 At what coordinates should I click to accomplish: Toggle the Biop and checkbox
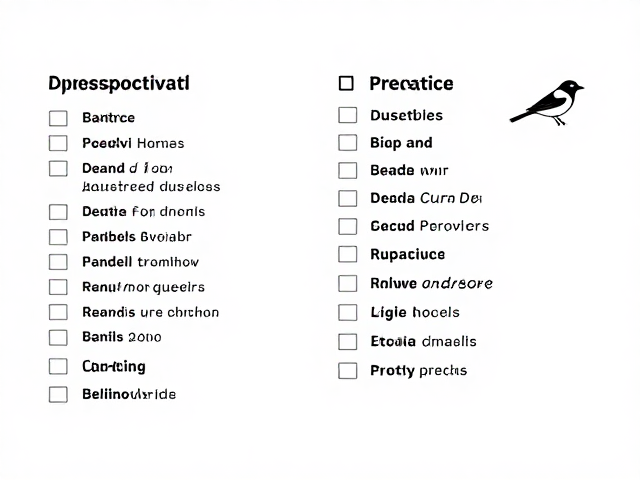[348, 143]
